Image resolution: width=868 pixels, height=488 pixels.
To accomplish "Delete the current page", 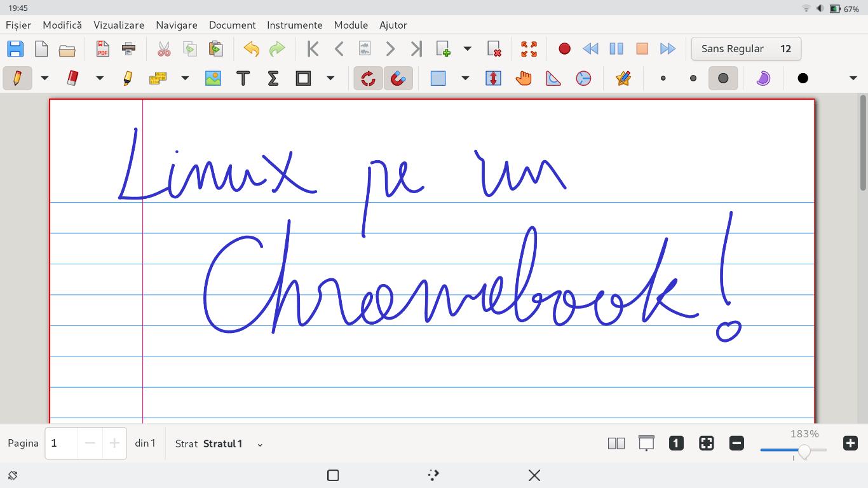I will pyautogui.click(x=494, y=49).
